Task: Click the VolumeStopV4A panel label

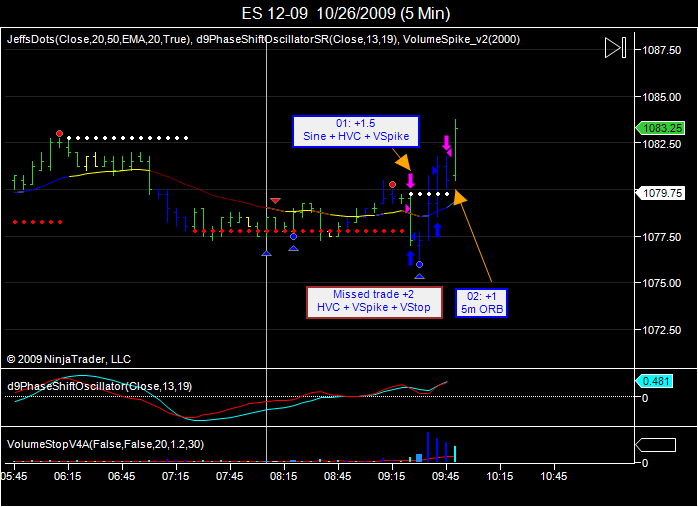Action: click(x=106, y=444)
